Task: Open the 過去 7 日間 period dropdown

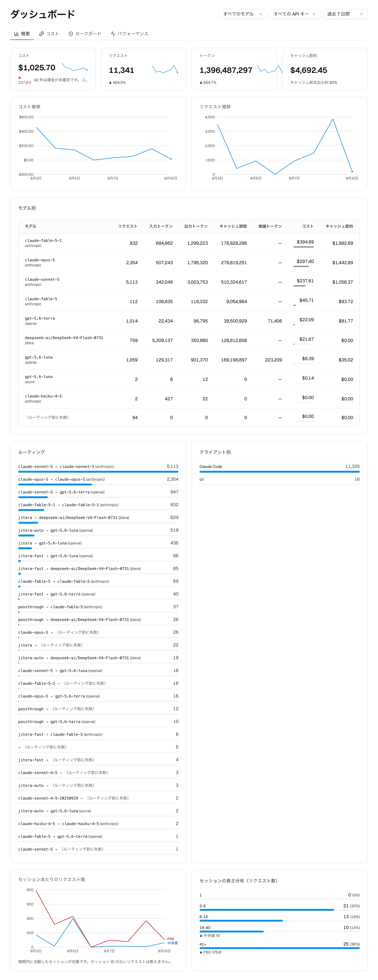Action: (345, 14)
